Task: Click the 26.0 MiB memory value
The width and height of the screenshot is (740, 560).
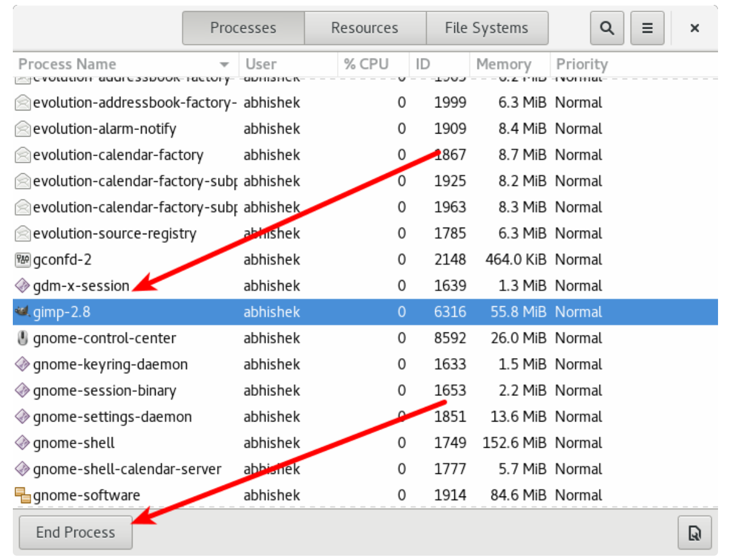Action: [518, 339]
